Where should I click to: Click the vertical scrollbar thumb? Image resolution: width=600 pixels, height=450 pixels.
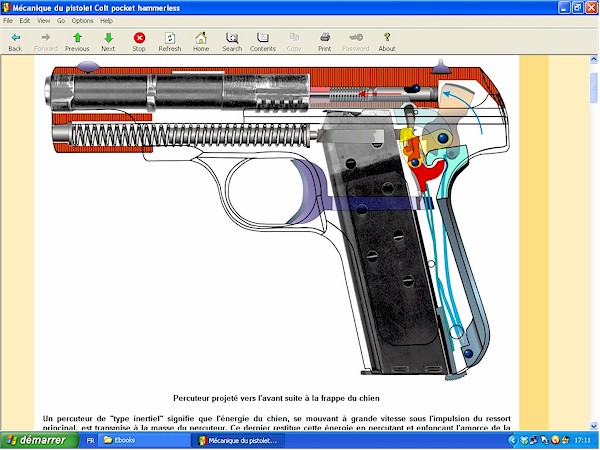[594, 88]
